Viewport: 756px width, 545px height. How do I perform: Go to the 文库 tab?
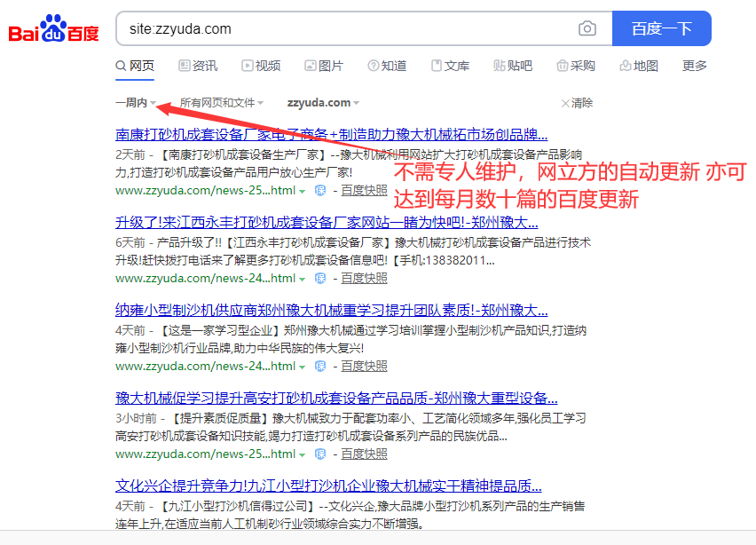click(450, 66)
